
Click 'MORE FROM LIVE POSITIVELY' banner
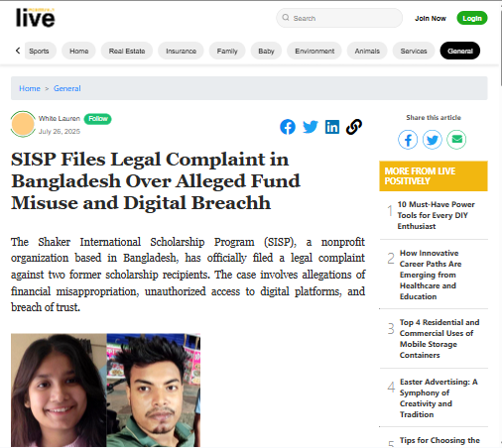[x=434, y=176]
